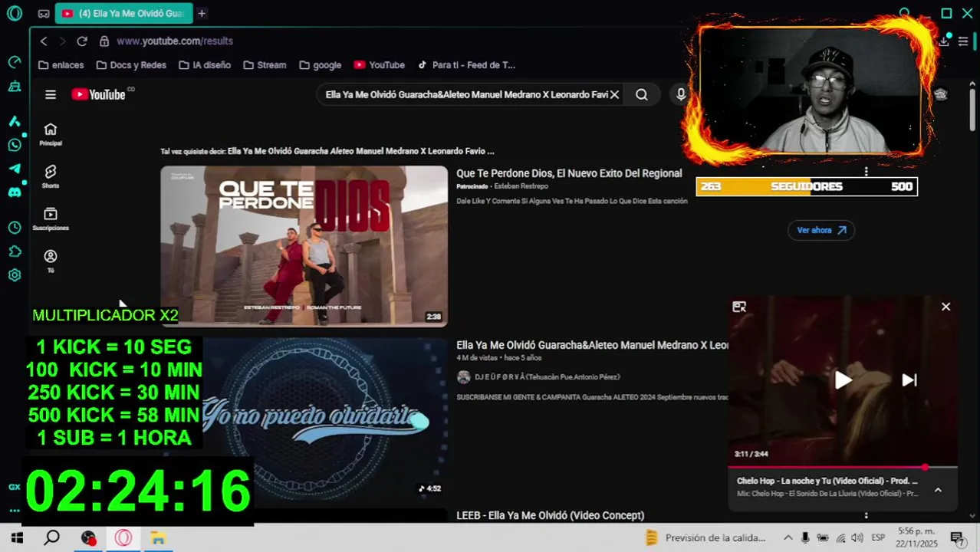Open Que Te Perdone Dios video title

pos(569,173)
